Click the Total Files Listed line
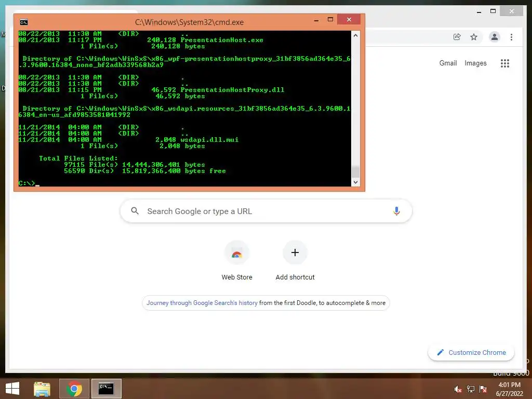This screenshot has width=532, height=399. tap(78, 158)
